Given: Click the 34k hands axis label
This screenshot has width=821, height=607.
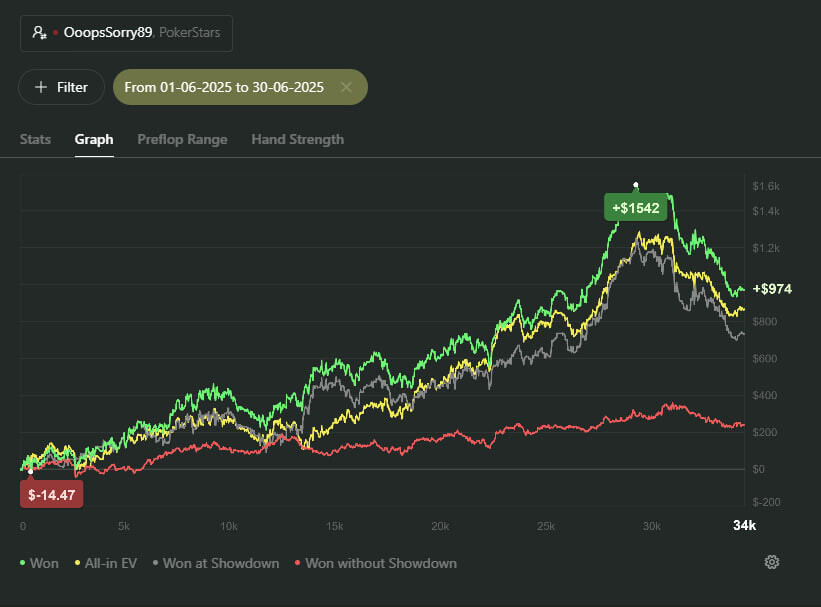Looking at the screenshot, I should coord(744,525).
